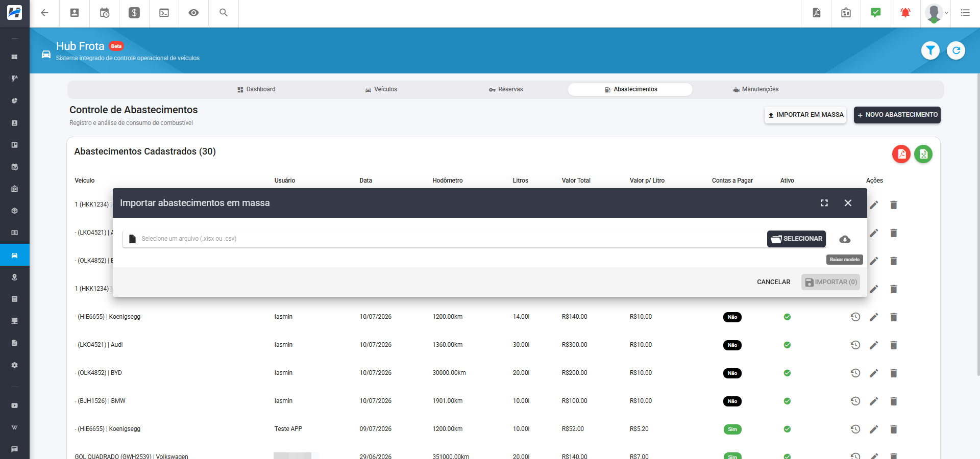The image size is (980, 459).
Task: Click CANCELAR in the import dialog
Action: 773,282
